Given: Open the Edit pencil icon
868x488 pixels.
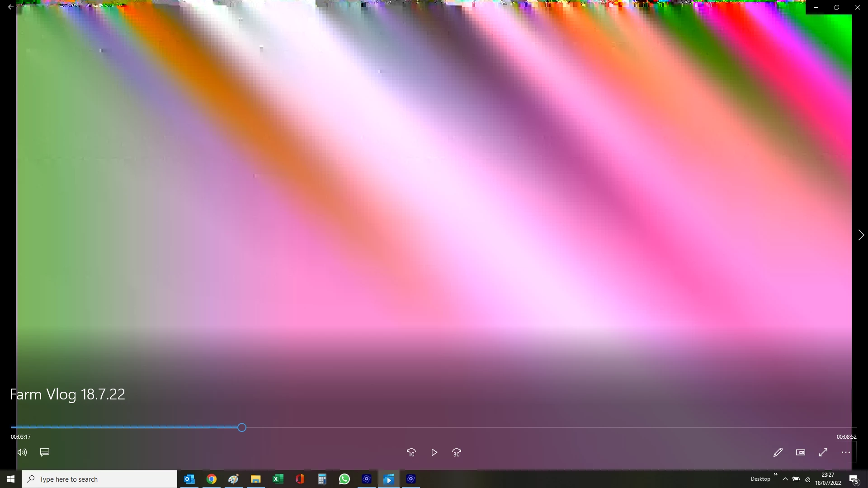Looking at the screenshot, I should [x=778, y=452].
